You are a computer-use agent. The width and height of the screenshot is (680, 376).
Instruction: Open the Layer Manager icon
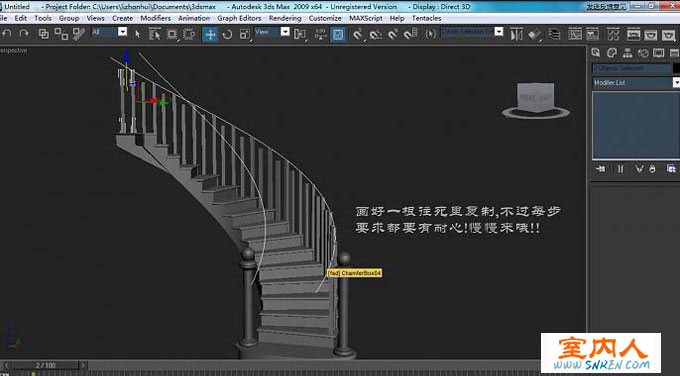click(554, 34)
